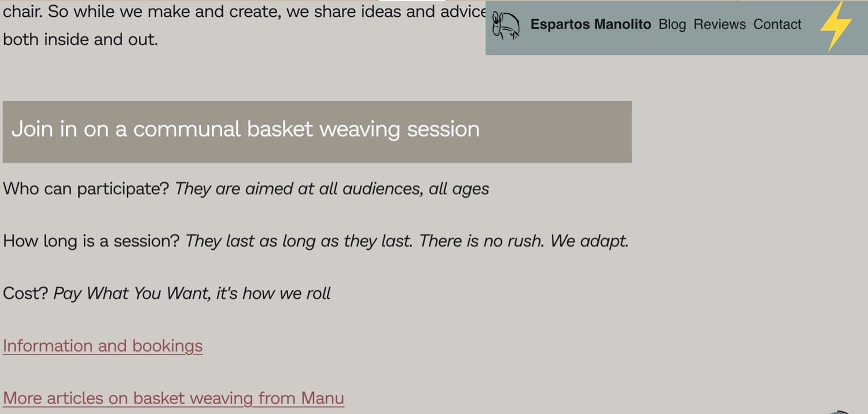Open More articles on basket weaving from Manu
Viewport: 868px width, 414px height.
click(x=174, y=398)
